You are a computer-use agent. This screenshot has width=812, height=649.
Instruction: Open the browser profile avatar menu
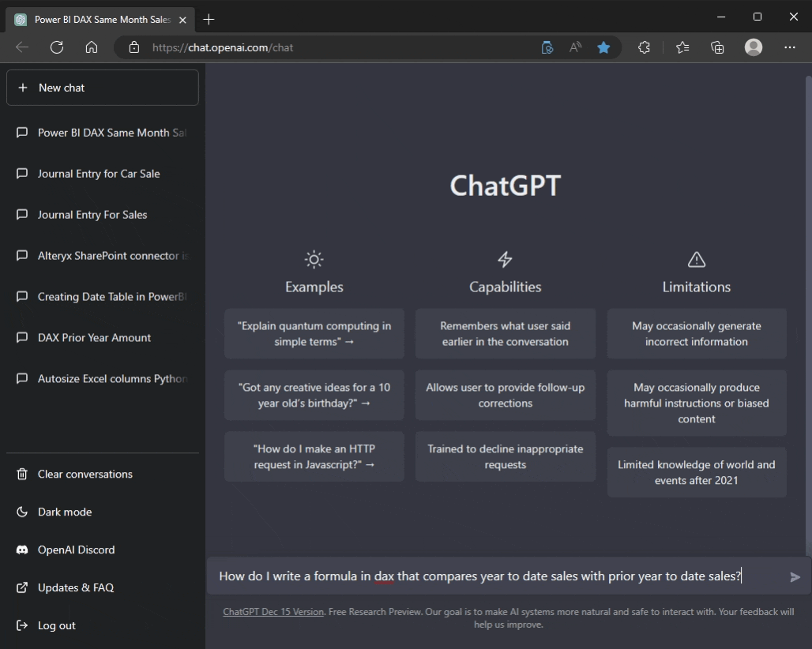(753, 47)
